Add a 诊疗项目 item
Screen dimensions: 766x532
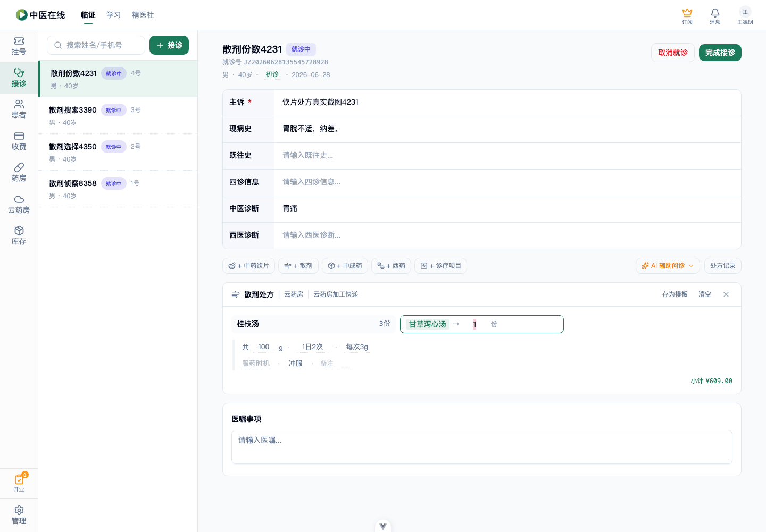click(440, 266)
